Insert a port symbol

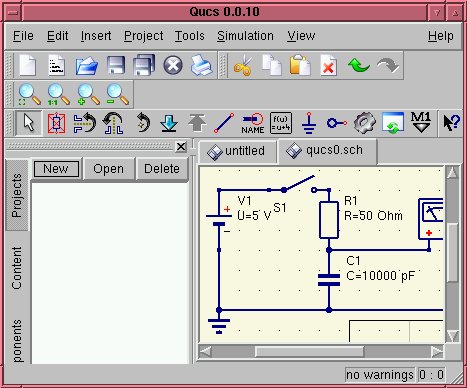pyautogui.click(x=337, y=123)
